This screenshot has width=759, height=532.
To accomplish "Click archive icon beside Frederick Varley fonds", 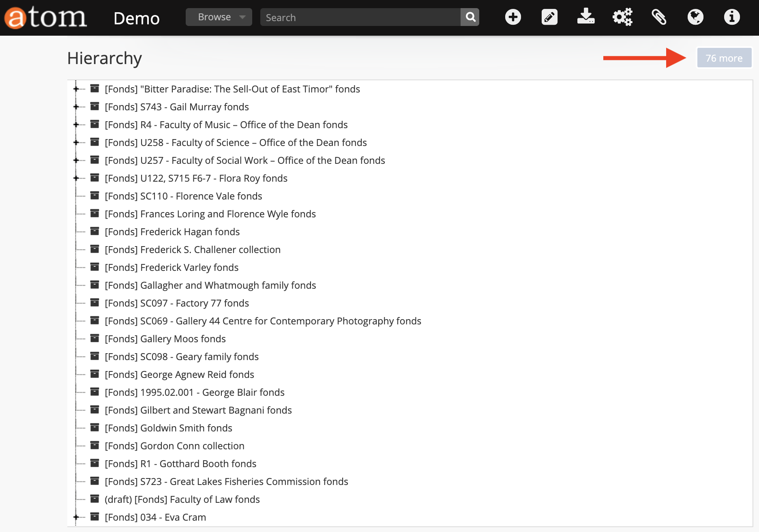I will [94, 267].
